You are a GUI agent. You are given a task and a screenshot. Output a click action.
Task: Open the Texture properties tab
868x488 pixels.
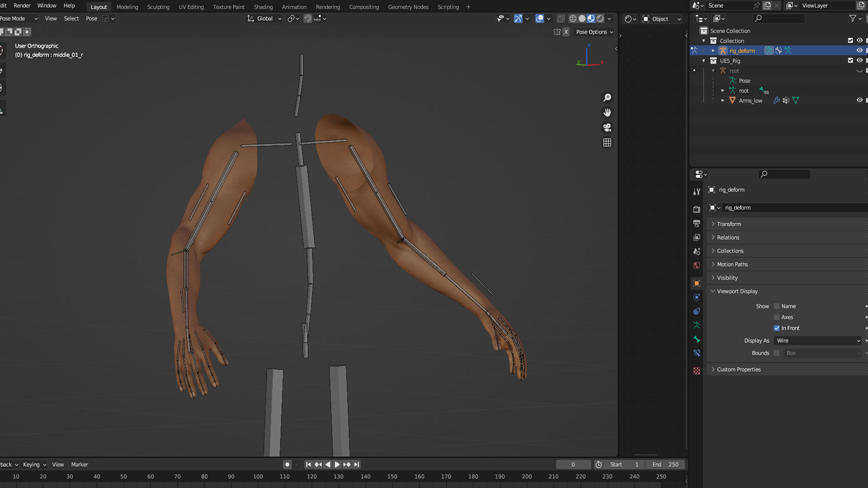tap(697, 371)
